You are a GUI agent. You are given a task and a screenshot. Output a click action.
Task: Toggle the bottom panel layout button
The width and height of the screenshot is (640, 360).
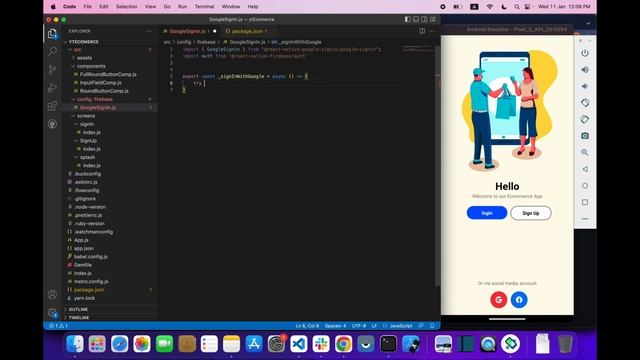point(416,19)
